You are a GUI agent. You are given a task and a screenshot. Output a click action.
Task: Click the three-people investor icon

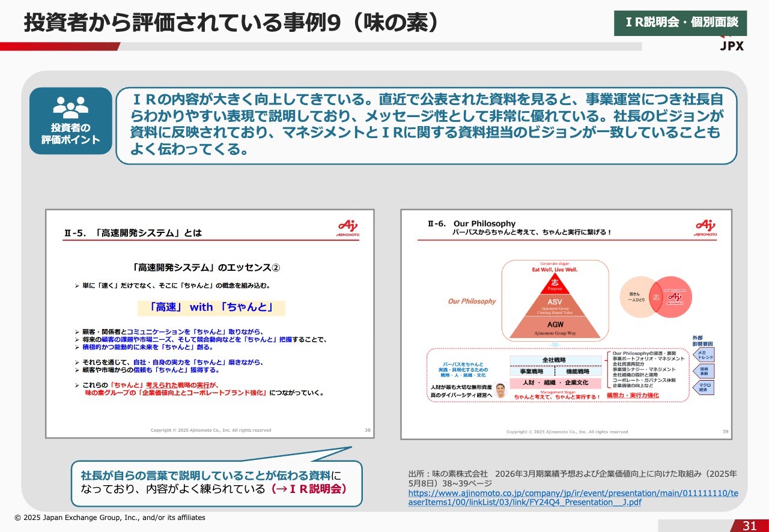click(70, 107)
